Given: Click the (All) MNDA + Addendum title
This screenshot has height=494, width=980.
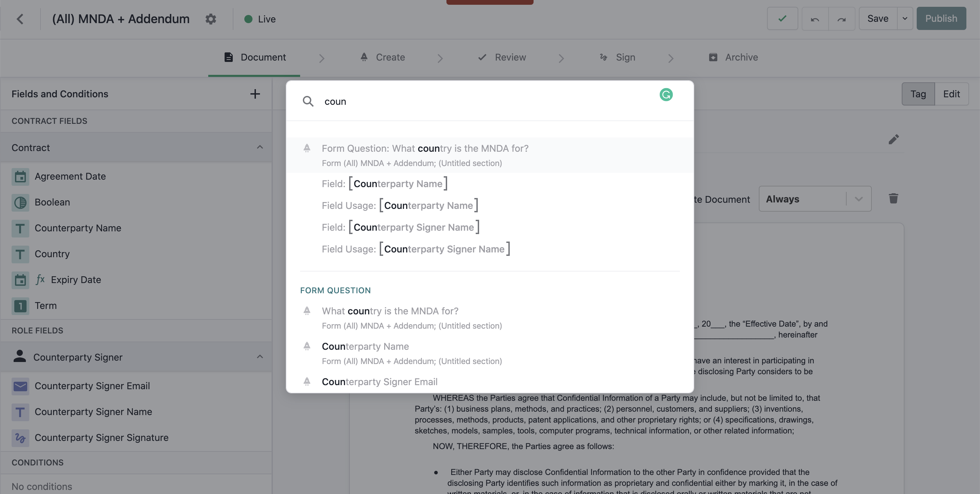Looking at the screenshot, I should (120, 19).
